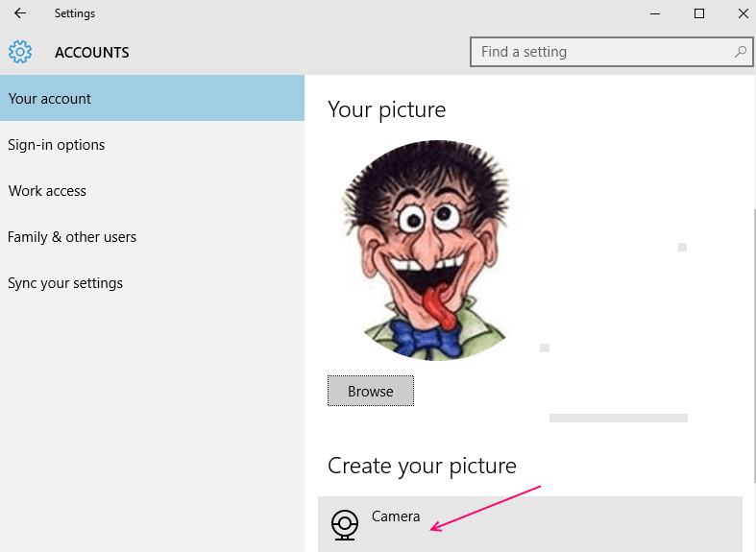Screen dimensions: 756x552
Task: Click the ACCOUNTS heading text
Action: pos(91,53)
